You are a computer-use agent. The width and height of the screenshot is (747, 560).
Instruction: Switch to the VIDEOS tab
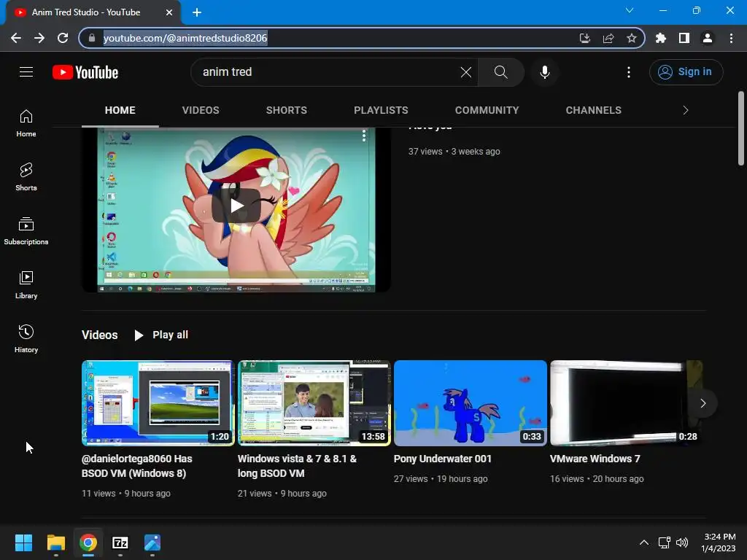click(x=201, y=110)
